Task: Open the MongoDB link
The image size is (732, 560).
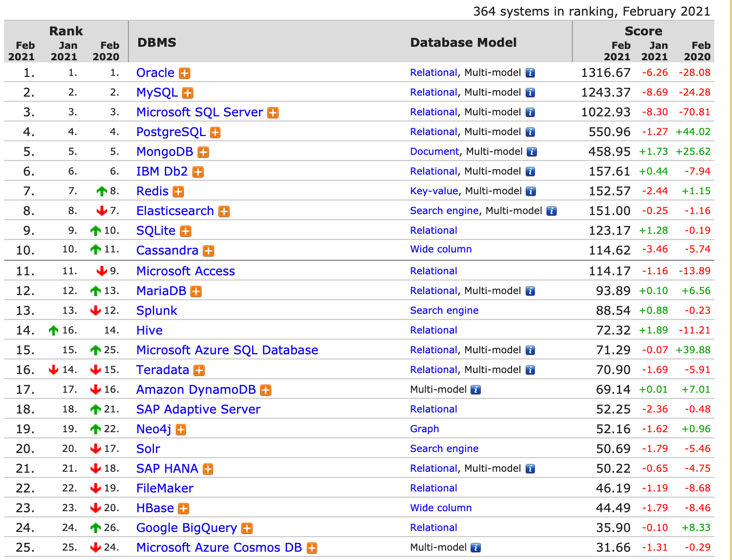Action: tap(165, 152)
